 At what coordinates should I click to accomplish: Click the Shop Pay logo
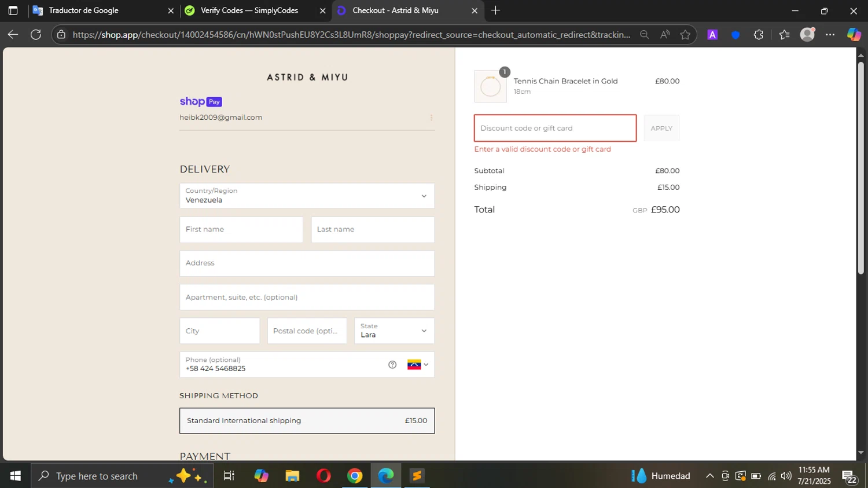[x=201, y=102]
